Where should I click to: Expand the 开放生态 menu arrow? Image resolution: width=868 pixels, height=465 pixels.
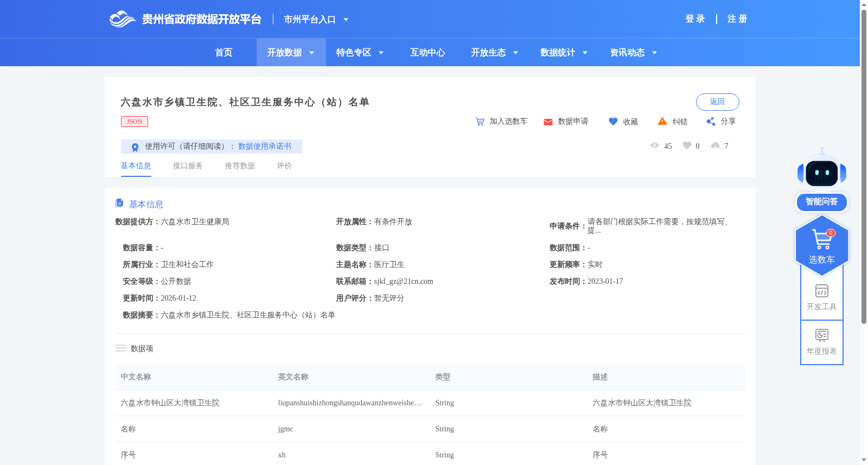[x=515, y=53]
